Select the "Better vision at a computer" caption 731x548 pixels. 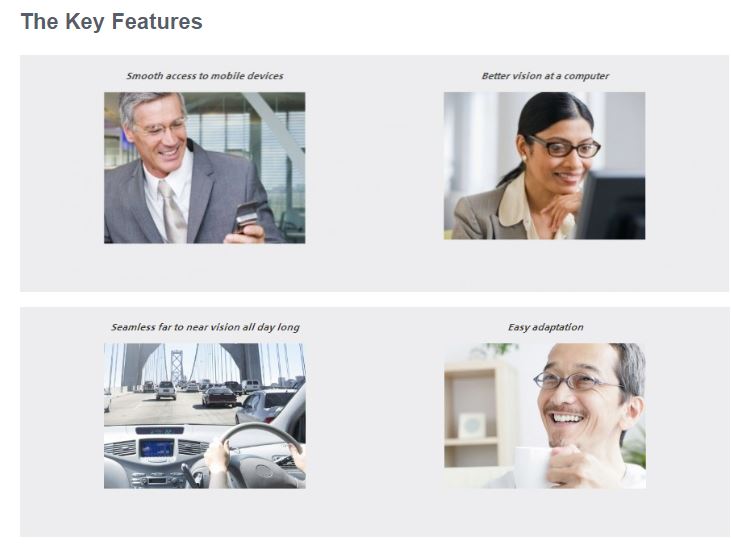545,76
